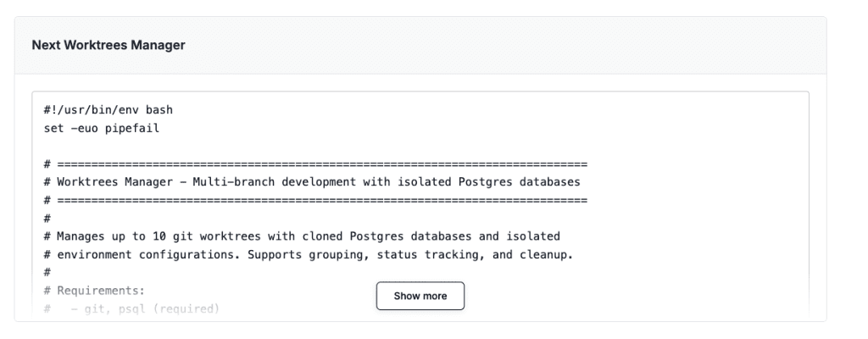The width and height of the screenshot is (868, 339).
Task: Click the Show more button
Action: pos(420,296)
